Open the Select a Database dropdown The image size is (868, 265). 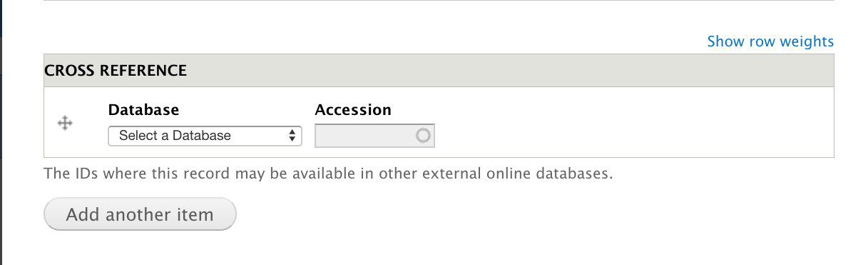pos(205,135)
